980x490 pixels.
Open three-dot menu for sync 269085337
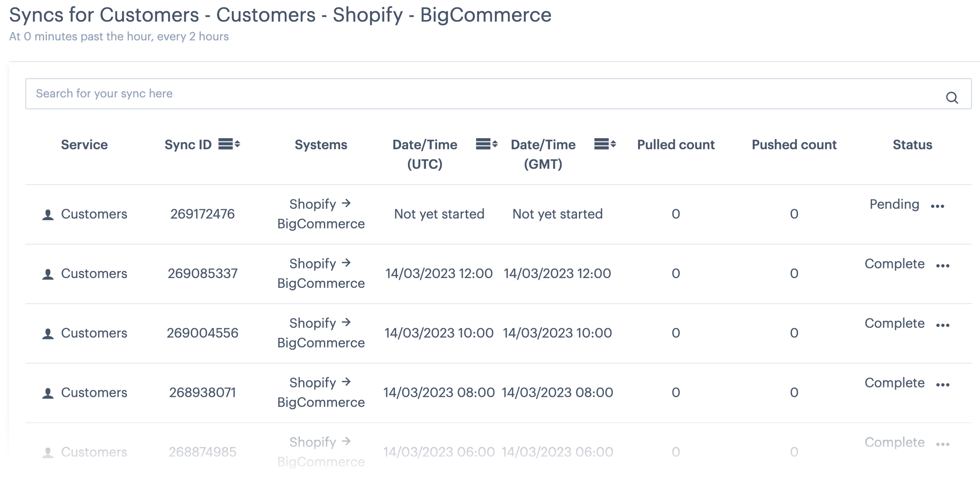click(x=943, y=266)
